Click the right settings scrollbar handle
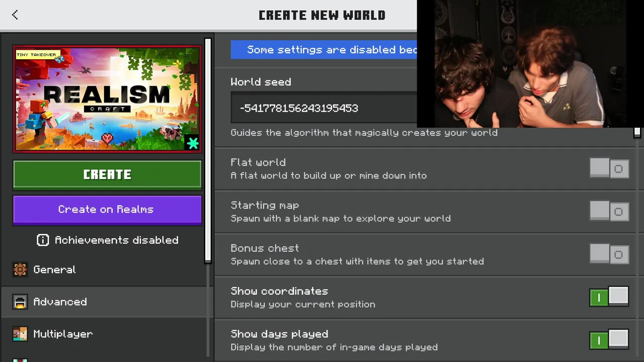This screenshot has width=644, height=362. click(x=637, y=132)
